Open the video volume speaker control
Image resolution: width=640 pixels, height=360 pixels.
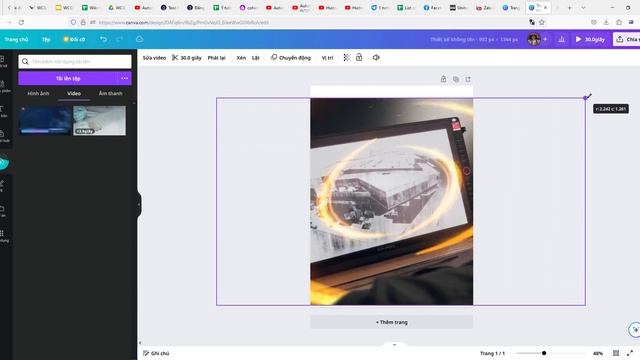(x=376, y=58)
